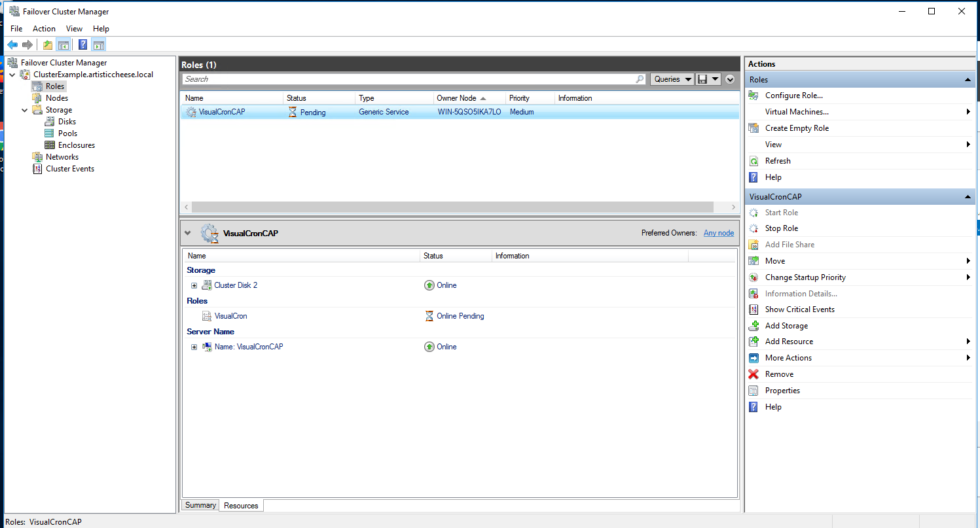Click Help under VisualCronCAP actions
This screenshot has width=980, height=528.
[x=773, y=407]
